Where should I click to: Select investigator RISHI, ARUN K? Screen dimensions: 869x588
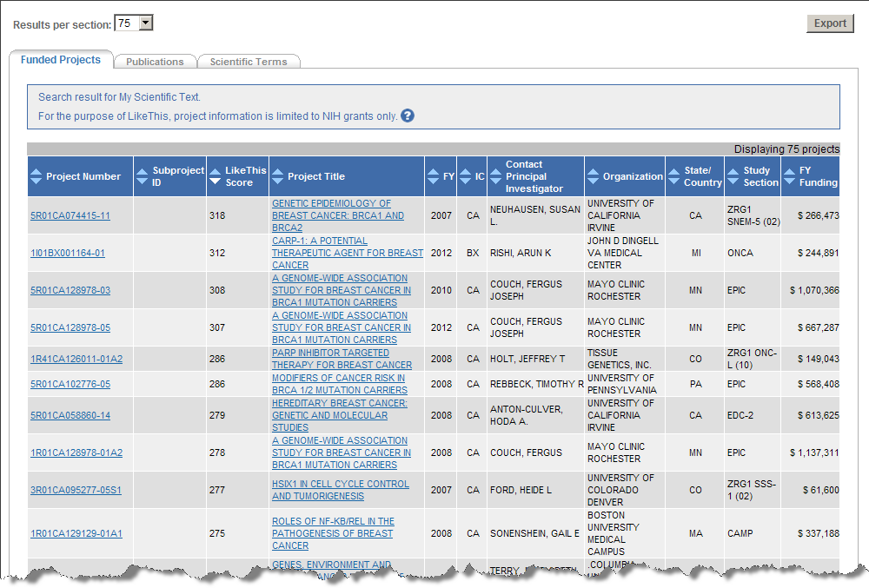[521, 253]
